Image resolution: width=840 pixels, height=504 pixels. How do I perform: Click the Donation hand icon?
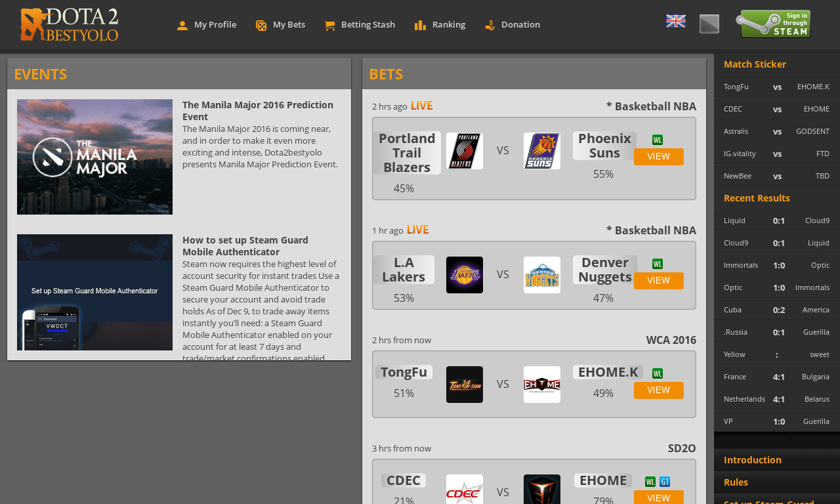coord(490,26)
